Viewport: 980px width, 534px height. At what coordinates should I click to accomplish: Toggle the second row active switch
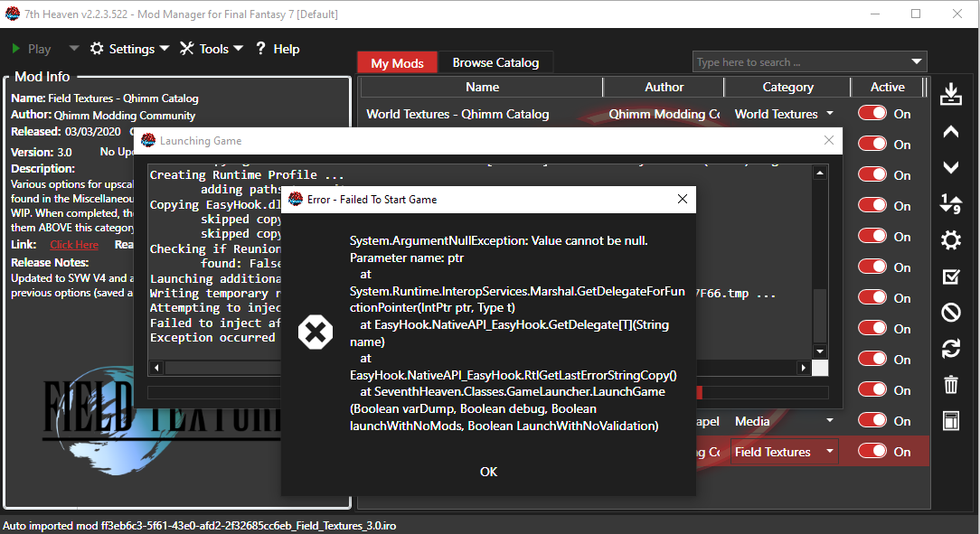pos(872,144)
